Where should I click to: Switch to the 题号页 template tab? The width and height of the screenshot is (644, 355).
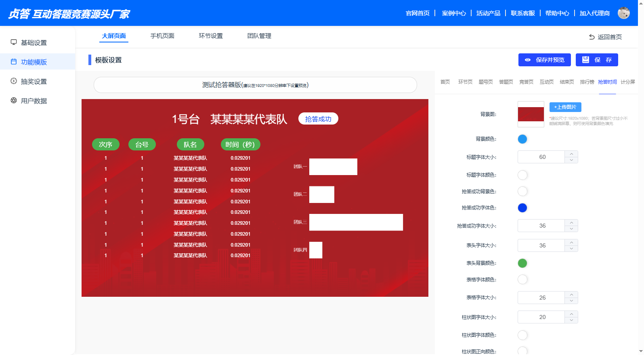click(486, 82)
